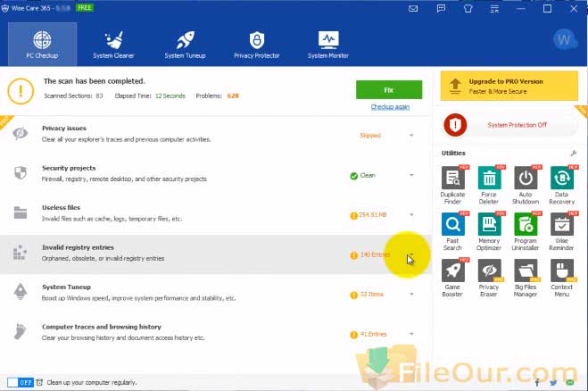The image size is (588, 391).
Task: Click the clock icon beside OFF switch
Action: pos(39,382)
